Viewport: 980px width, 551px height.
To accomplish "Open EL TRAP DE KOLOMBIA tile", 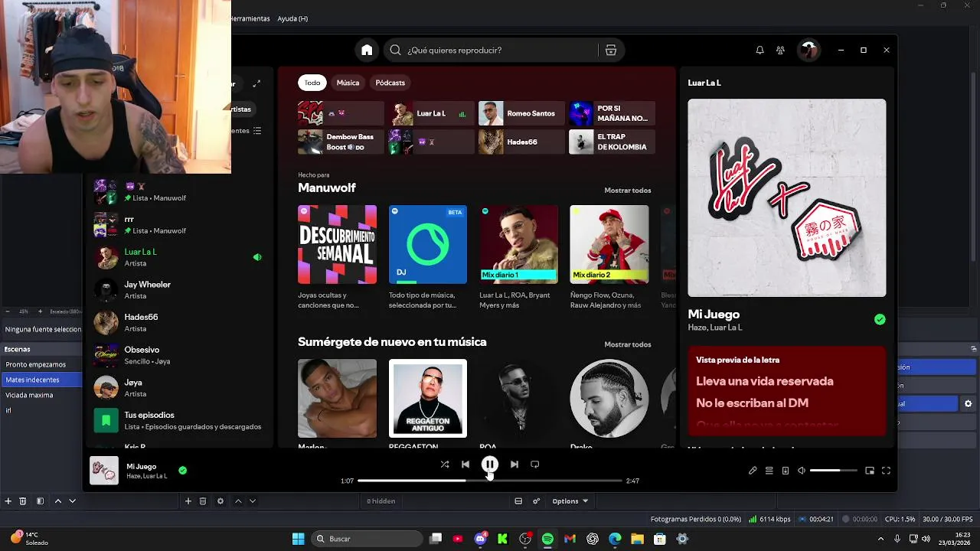I will 612,142.
